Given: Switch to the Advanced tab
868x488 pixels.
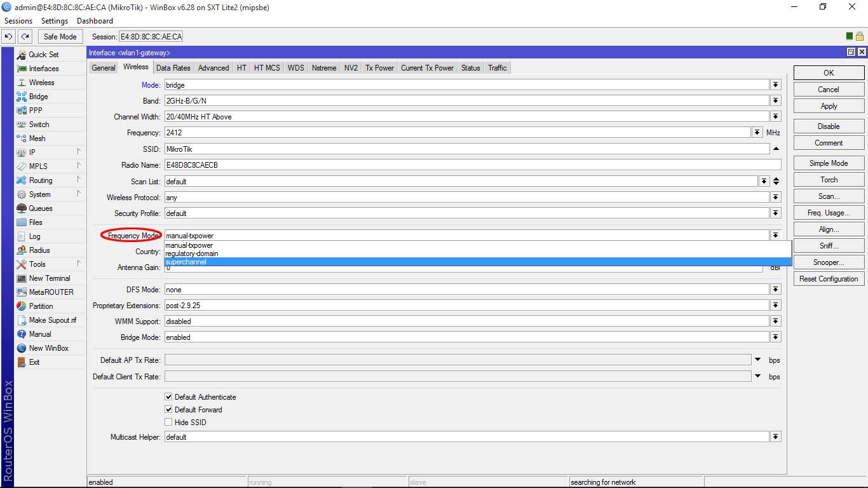Looking at the screenshot, I should click(x=214, y=68).
